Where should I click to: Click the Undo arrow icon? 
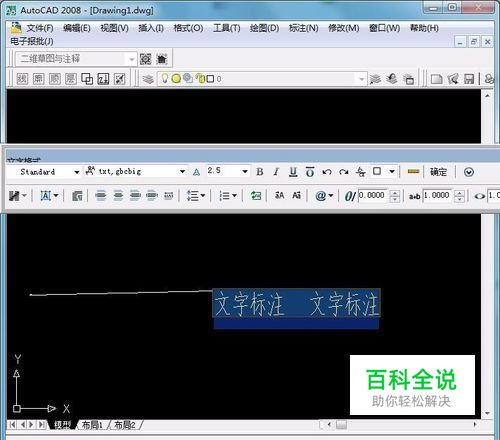pos(327,172)
